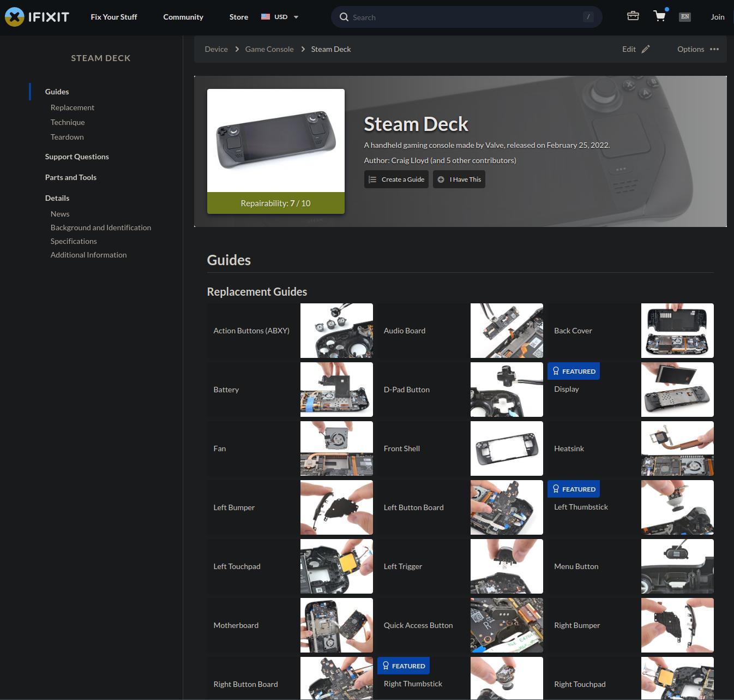Click the list icon on Create a Guide
The width and height of the screenshot is (734, 700).
tap(372, 180)
